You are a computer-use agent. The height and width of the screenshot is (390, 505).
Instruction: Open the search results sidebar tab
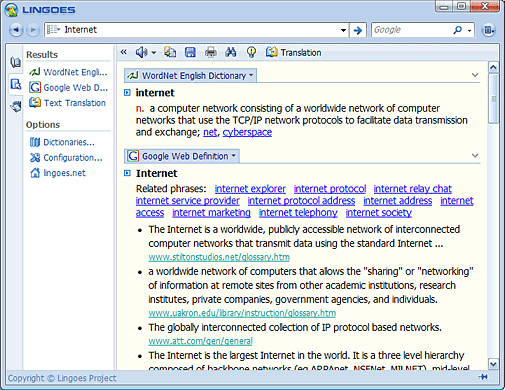tap(15, 84)
